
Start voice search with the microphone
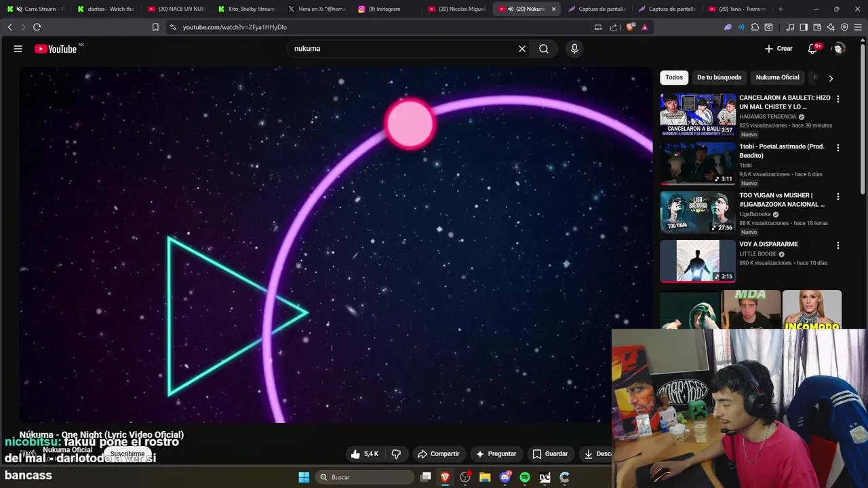click(574, 49)
